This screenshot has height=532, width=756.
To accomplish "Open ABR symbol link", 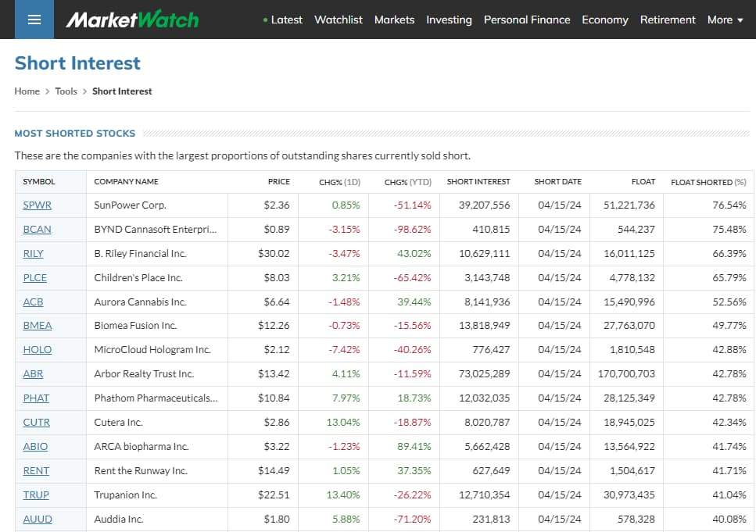I will [34, 373].
